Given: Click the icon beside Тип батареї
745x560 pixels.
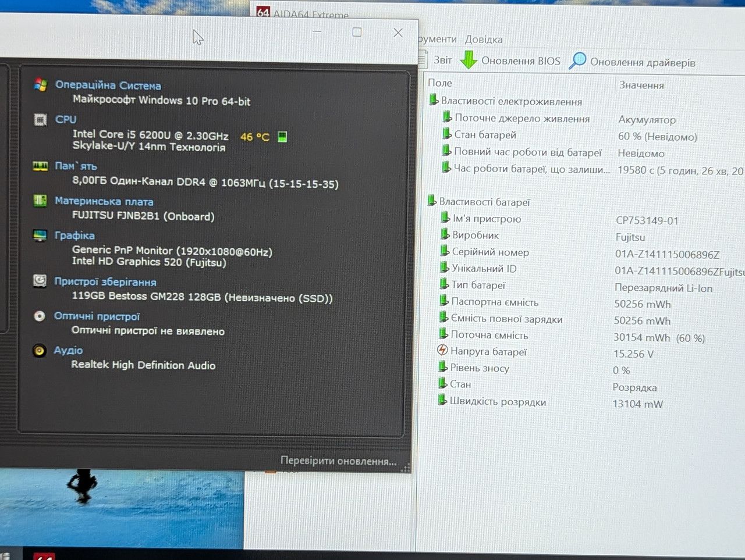Looking at the screenshot, I should [445, 284].
